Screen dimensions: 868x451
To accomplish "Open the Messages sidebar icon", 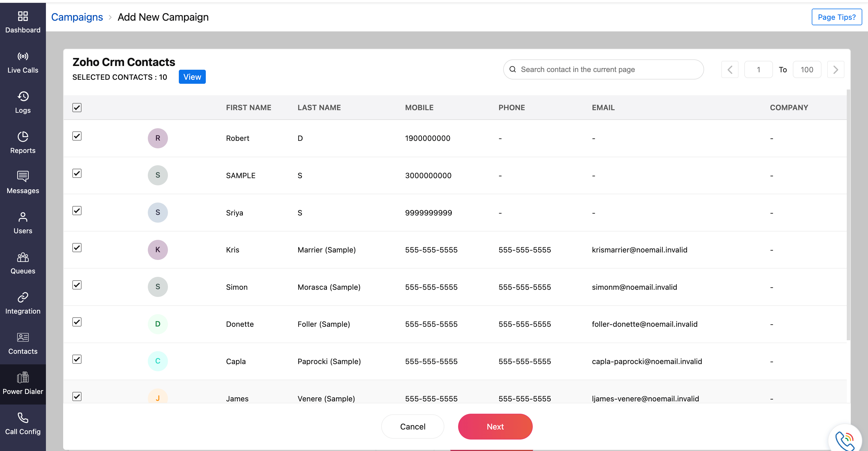I will click(x=23, y=176).
